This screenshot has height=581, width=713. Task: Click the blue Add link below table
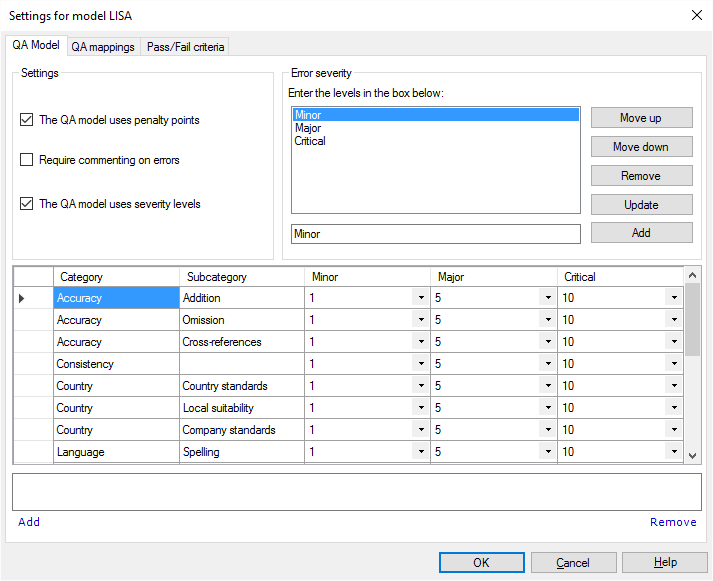point(29,522)
